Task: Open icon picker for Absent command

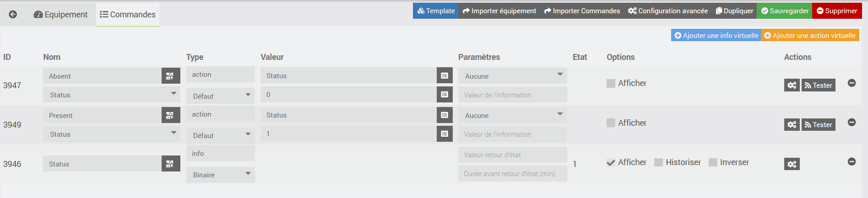Action: click(170, 76)
